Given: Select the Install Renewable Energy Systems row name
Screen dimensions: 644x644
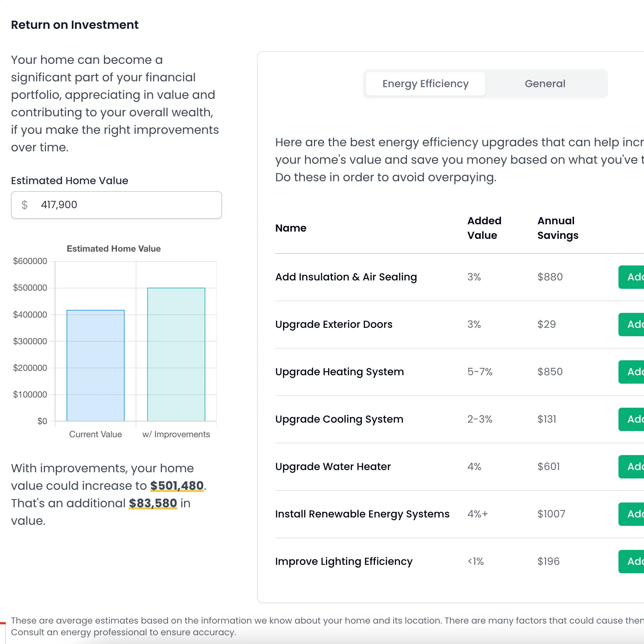Looking at the screenshot, I should (x=362, y=514).
